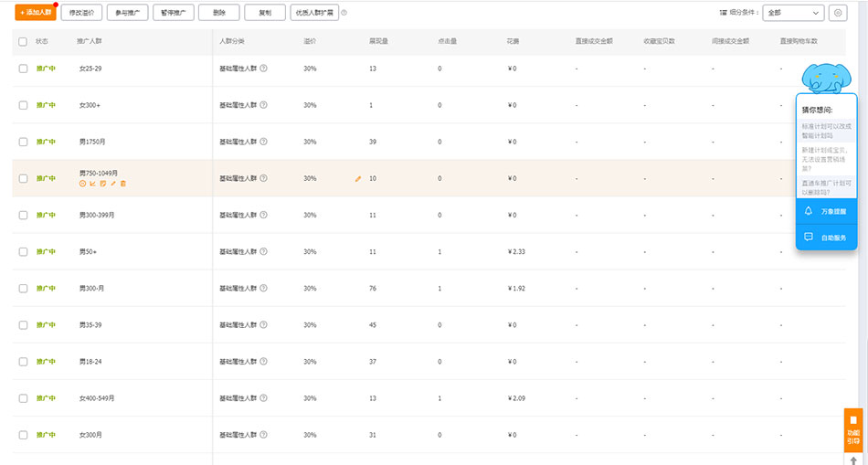The width and height of the screenshot is (868, 465).
Task: Click the orange 添加人群 button
Action: pos(36,12)
